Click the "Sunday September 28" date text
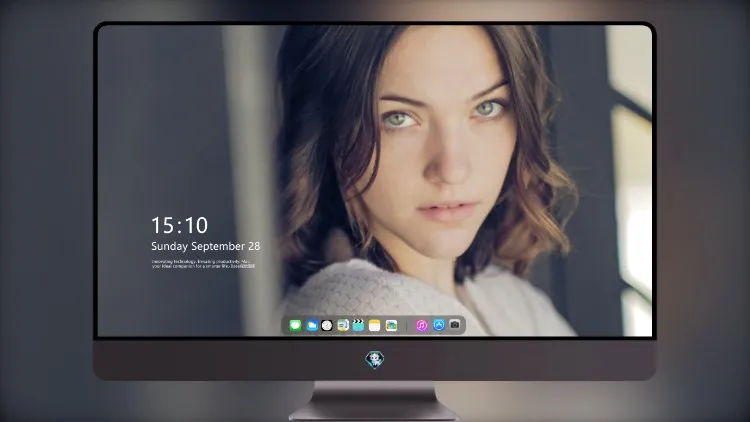 pyautogui.click(x=206, y=246)
